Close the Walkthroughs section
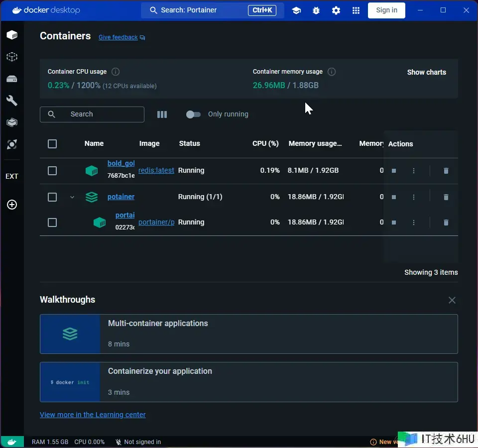 tap(452, 300)
